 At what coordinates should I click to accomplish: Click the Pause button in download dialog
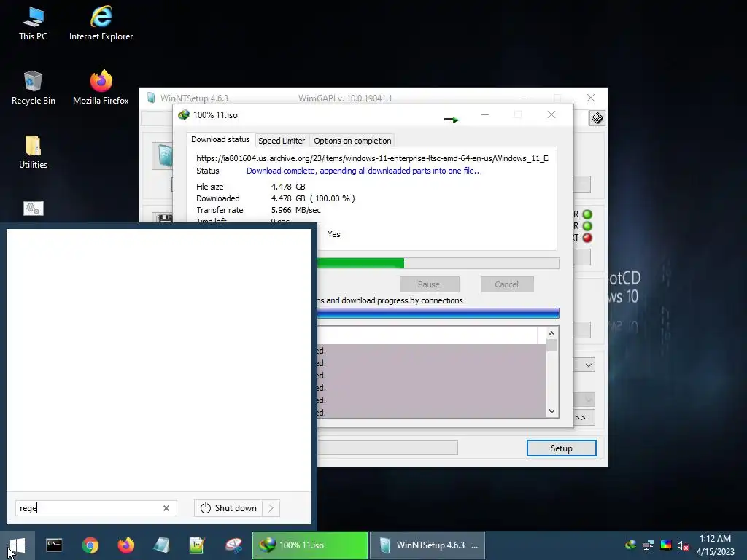click(x=429, y=284)
